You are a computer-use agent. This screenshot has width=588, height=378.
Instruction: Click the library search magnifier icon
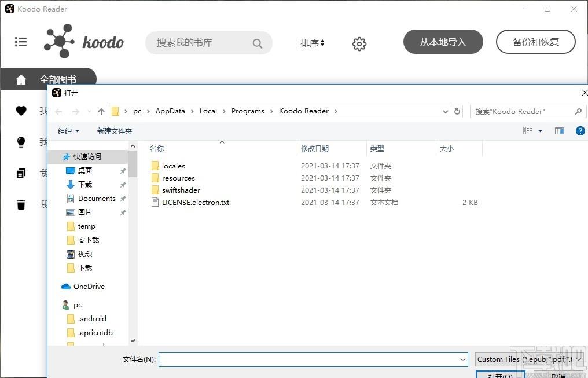[257, 43]
